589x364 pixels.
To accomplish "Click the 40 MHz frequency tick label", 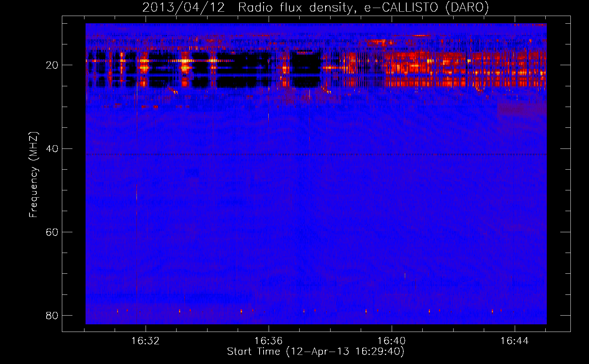I will pyautogui.click(x=52, y=149).
